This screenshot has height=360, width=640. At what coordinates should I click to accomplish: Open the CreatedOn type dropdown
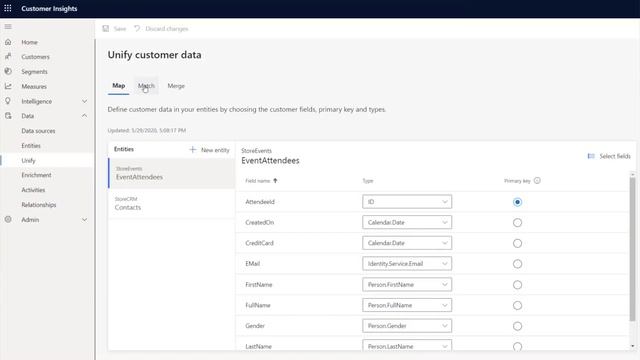(407, 222)
